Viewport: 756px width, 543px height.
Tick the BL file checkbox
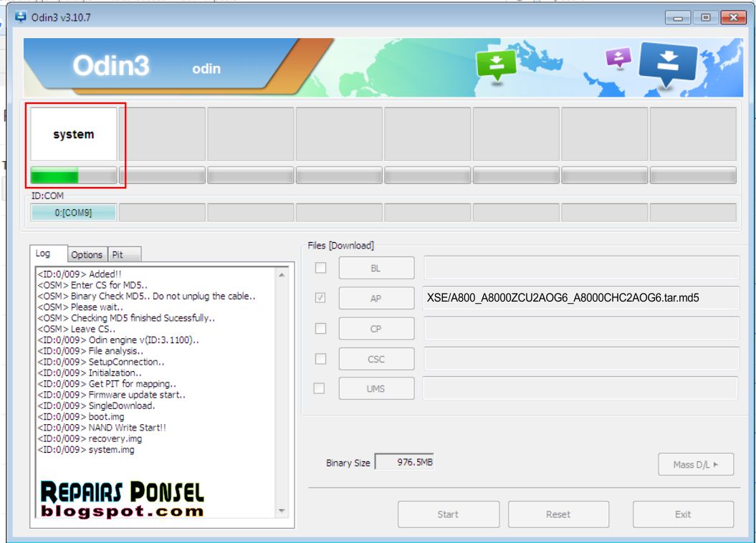(320, 268)
